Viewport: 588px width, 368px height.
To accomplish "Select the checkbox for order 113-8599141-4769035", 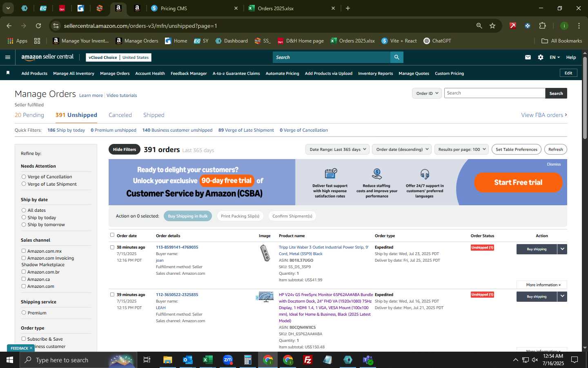I will tap(112, 247).
